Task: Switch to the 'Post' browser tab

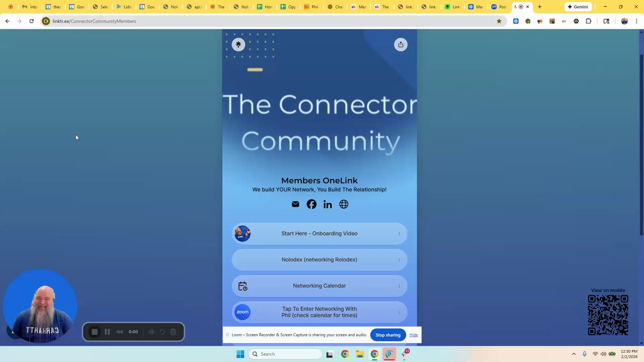Action: pos(499,7)
